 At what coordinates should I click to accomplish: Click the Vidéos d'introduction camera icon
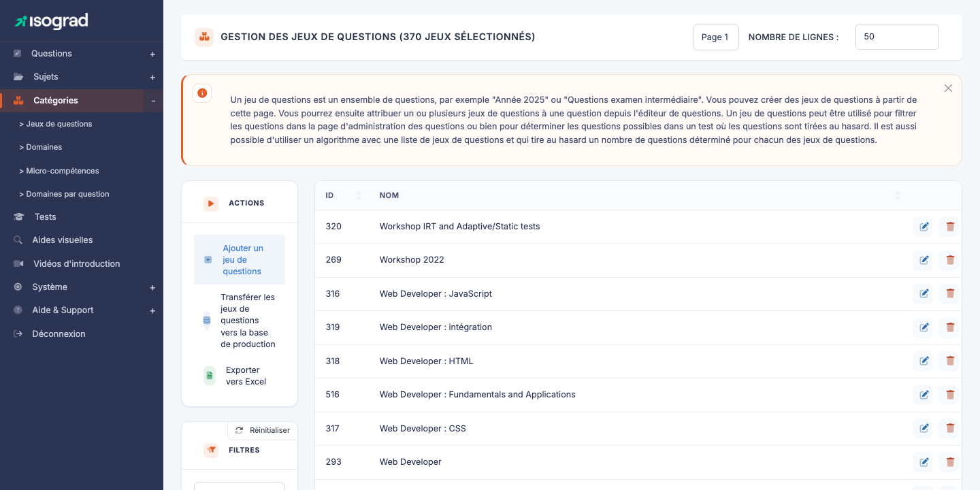(x=18, y=263)
